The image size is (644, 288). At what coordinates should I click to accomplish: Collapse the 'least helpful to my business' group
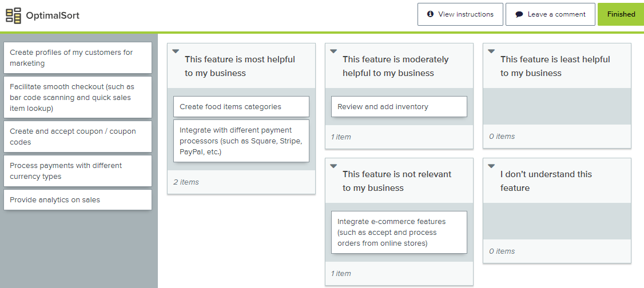click(x=491, y=51)
